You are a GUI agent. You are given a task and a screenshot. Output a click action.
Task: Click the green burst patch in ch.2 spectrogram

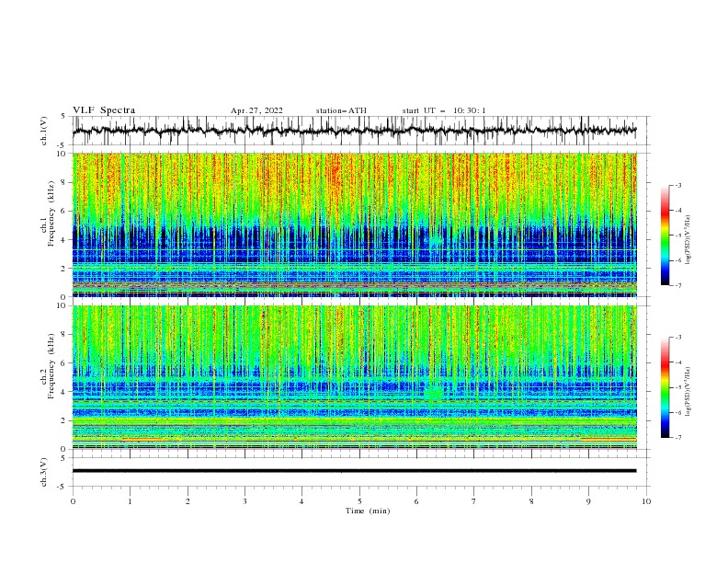(x=435, y=393)
